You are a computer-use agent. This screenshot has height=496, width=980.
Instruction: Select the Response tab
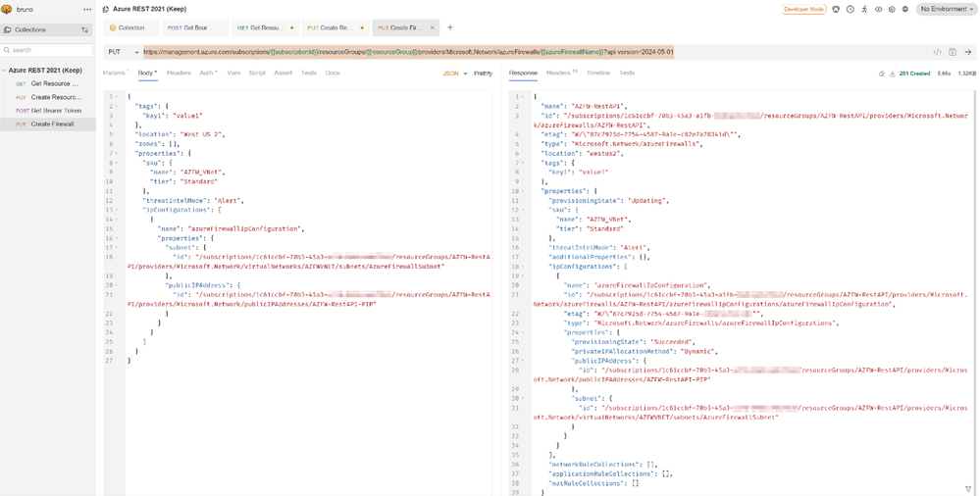click(x=523, y=74)
